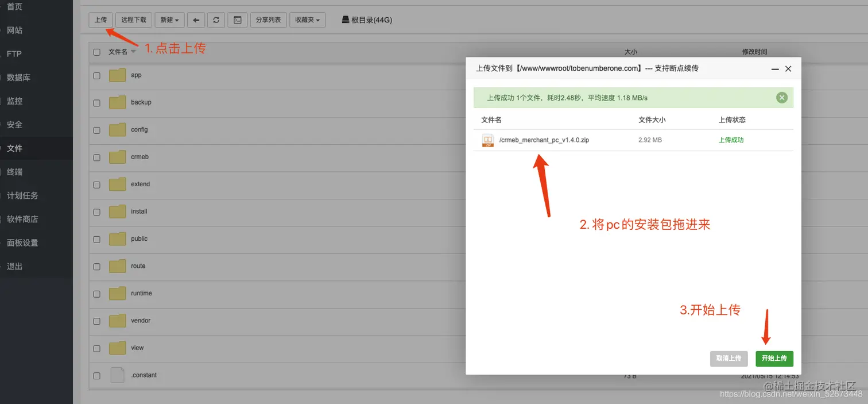This screenshot has width=868, height=404.
Task: Click the back arrow toolbar icon
Action: (196, 20)
